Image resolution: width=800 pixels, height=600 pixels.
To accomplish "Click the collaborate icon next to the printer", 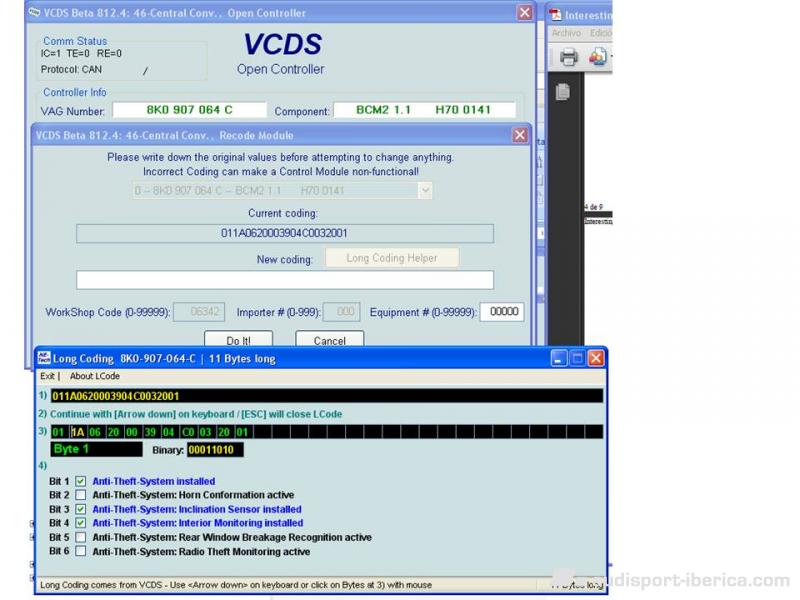I will (x=598, y=58).
